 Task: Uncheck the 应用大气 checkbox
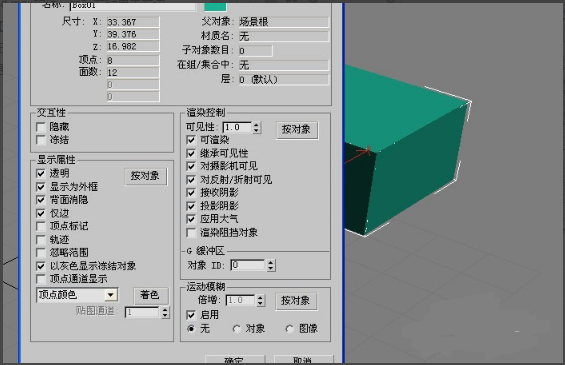pos(191,219)
